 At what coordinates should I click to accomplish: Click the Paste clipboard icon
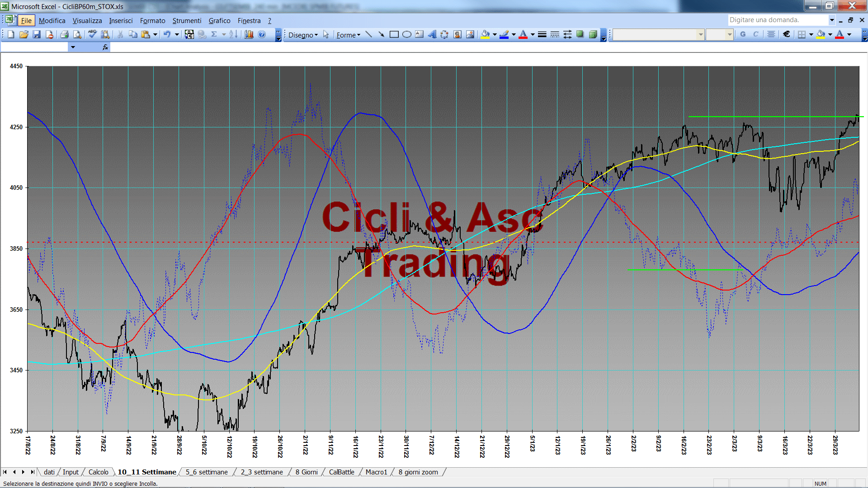pos(146,34)
